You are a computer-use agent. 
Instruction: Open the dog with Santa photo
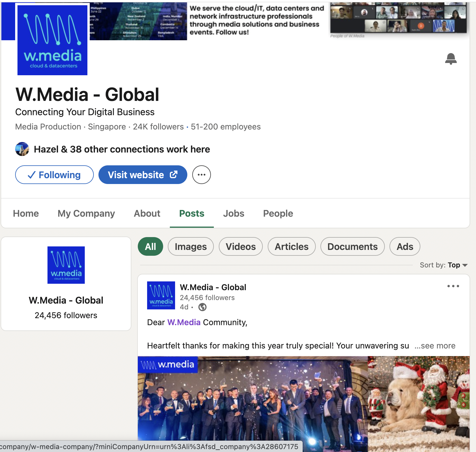coord(419,404)
